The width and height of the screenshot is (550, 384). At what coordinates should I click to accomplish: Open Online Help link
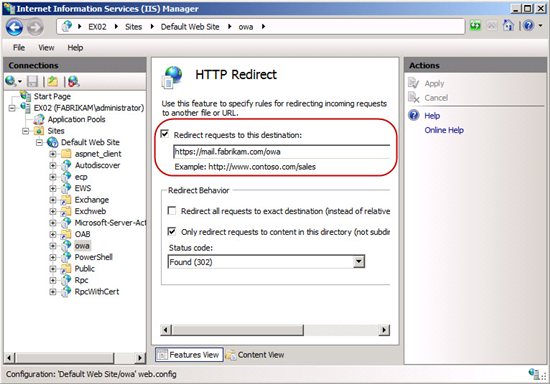coord(444,130)
